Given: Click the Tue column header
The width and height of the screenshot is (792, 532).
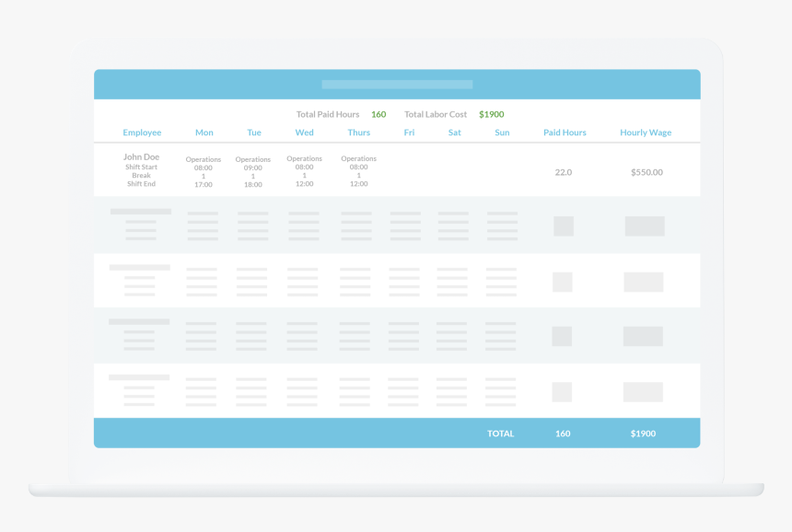Looking at the screenshot, I should 253,133.
